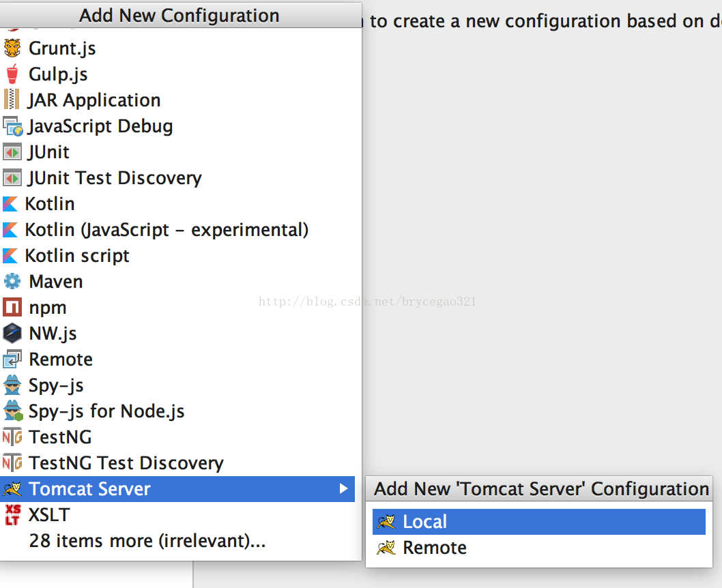Click the JUnit Test Discovery icon
Screen dimensions: 722x588
pyautogui.click(x=12, y=177)
